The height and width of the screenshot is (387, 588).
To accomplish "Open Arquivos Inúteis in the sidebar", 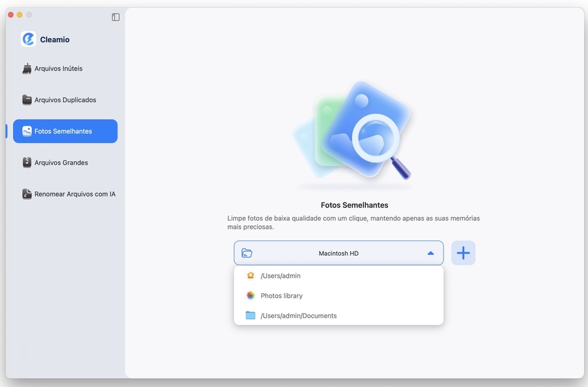I will (65, 68).
